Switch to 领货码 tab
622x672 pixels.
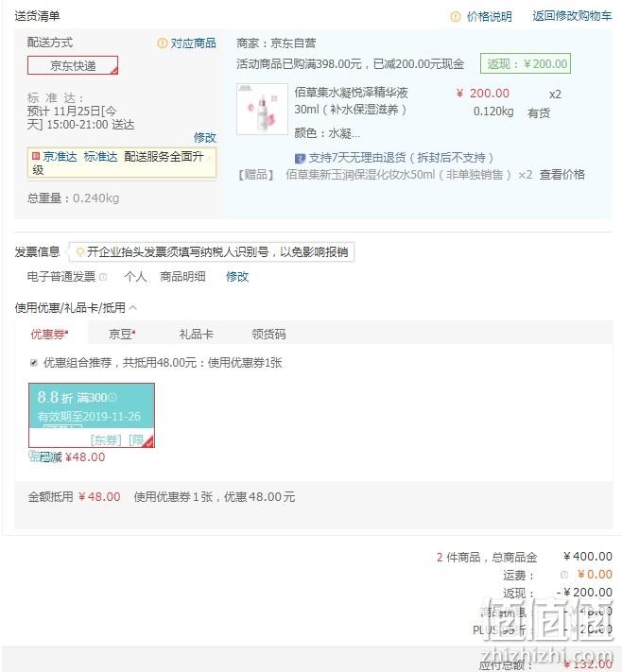pyautogui.click(x=268, y=334)
